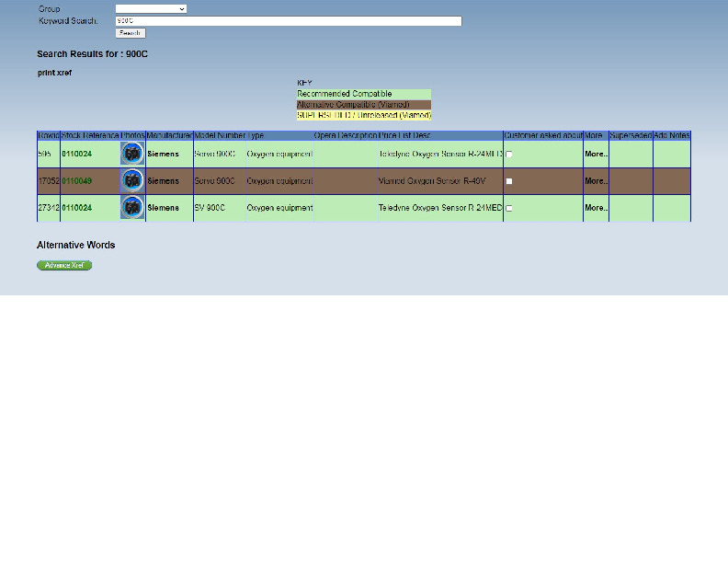Open the product photo for row 17052
728x563 pixels.
pos(132,181)
